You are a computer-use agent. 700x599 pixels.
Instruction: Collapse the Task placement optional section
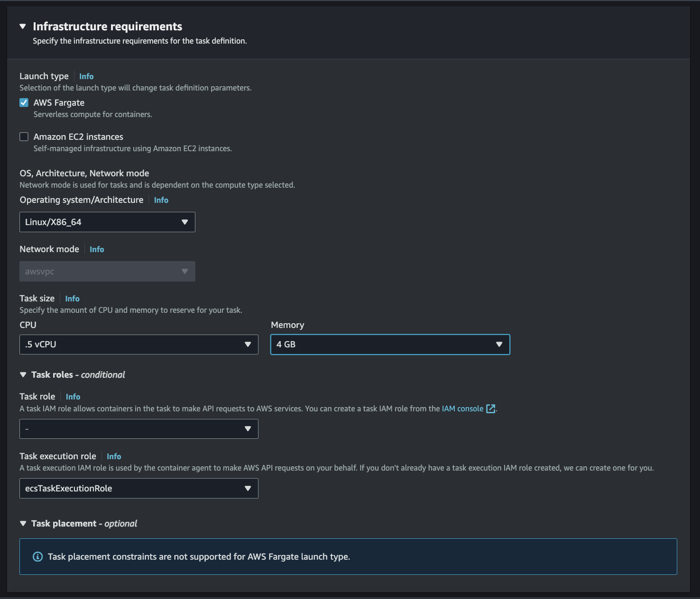click(23, 523)
